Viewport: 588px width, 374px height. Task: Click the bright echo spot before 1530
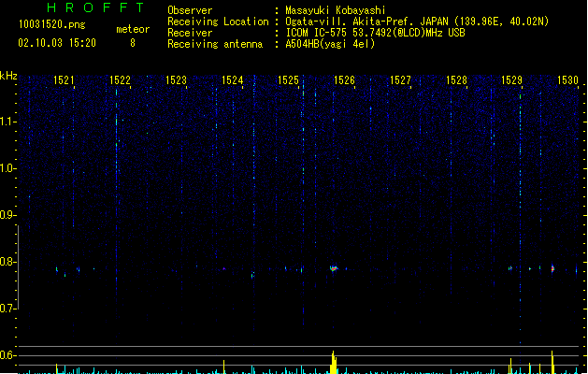552,268
